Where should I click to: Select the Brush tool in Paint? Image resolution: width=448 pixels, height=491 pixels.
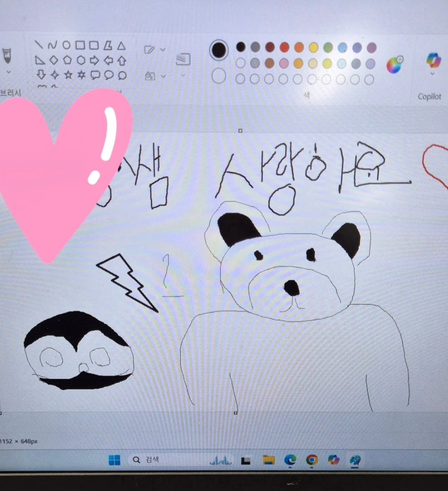[7, 56]
